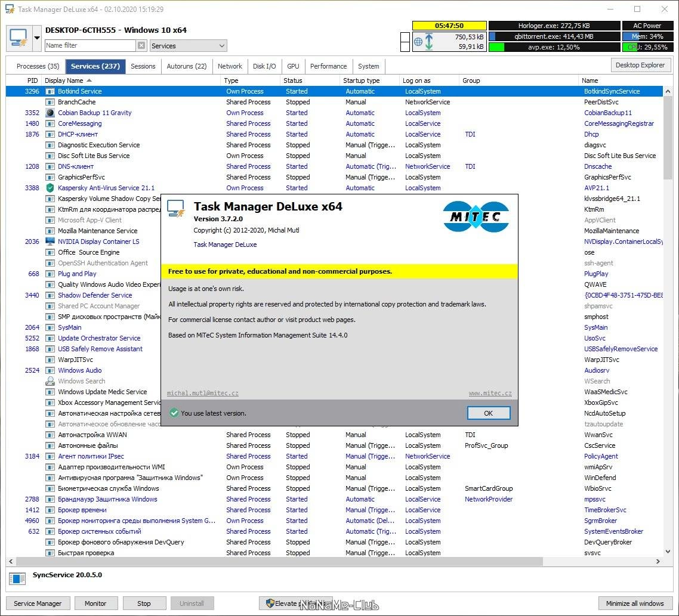679x616 pixels.
Task: Open the Autoruns (22) tab
Action: coord(187,66)
